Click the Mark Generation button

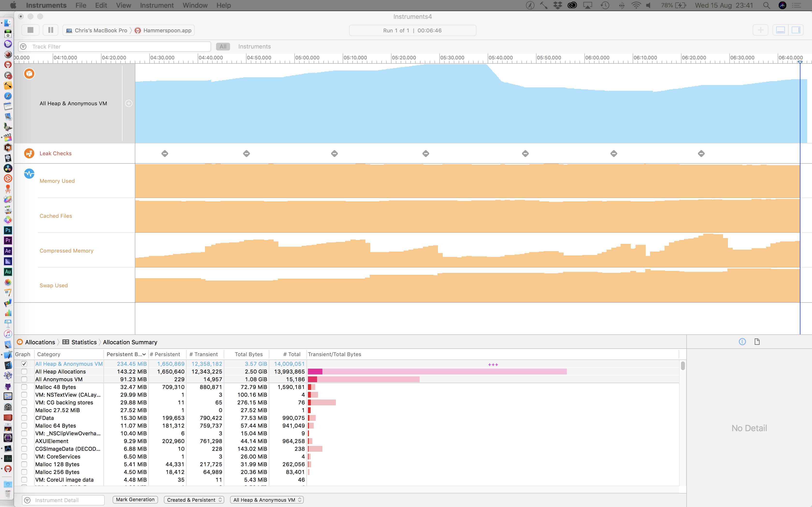(135, 499)
